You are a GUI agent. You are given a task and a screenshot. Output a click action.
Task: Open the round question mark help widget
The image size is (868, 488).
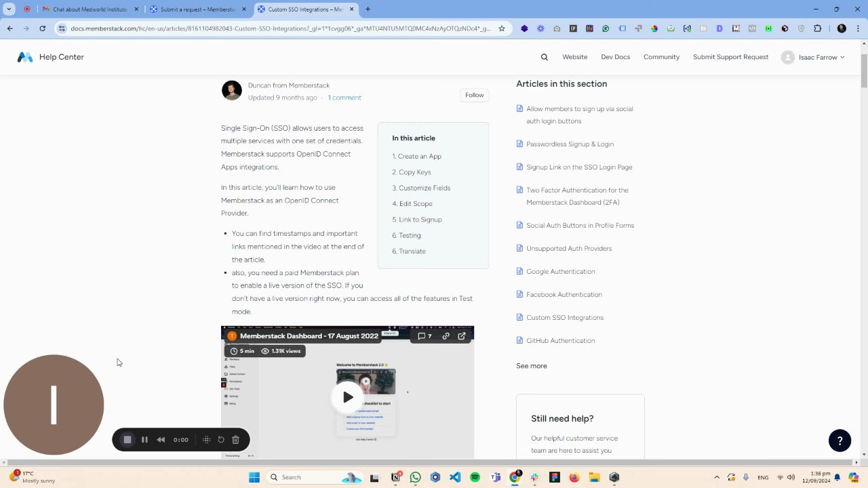pyautogui.click(x=840, y=441)
